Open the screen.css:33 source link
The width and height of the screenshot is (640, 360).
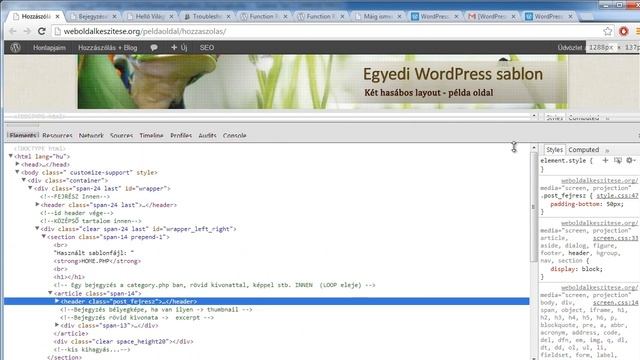point(615,238)
